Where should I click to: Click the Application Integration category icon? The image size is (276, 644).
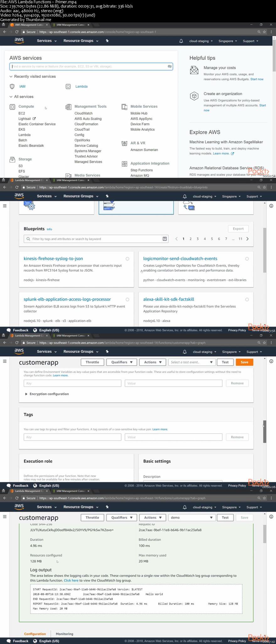[x=124, y=164]
